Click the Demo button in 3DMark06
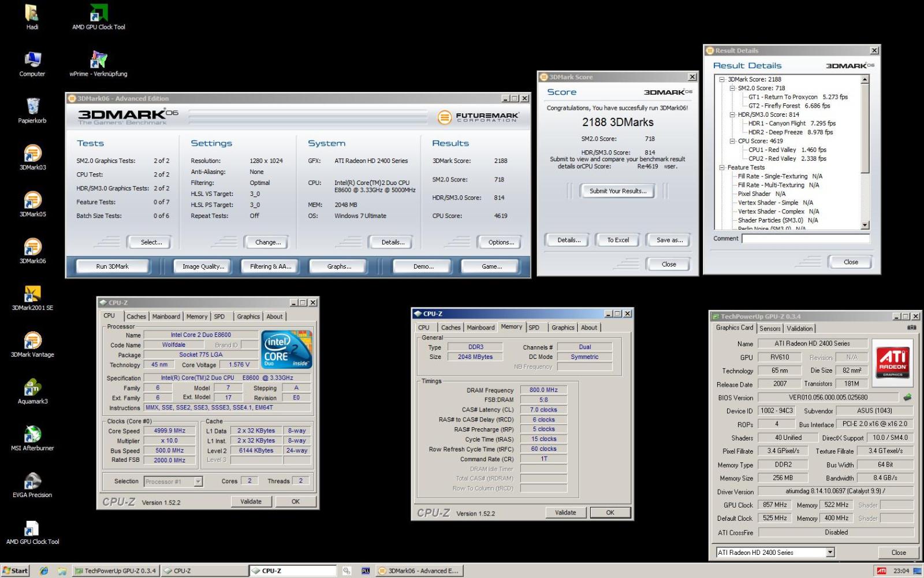The width and height of the screenshot is (924, 578). [423, 266]
